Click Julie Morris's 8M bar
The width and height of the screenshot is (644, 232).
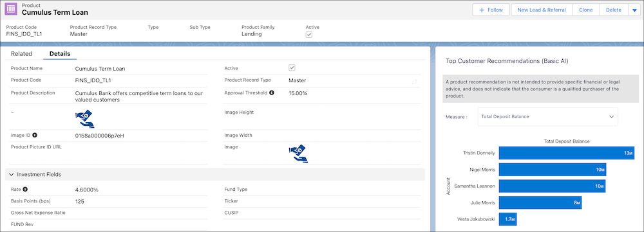click(540, 202)
